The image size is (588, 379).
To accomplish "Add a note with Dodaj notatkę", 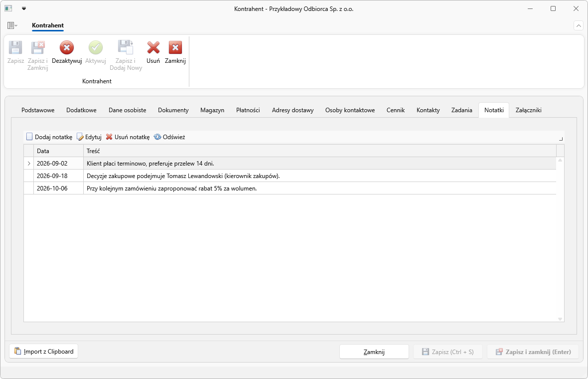I will (49, 137).
